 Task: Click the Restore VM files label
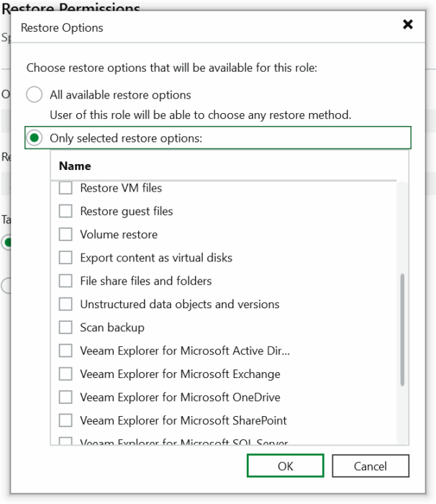click(121, 188)
